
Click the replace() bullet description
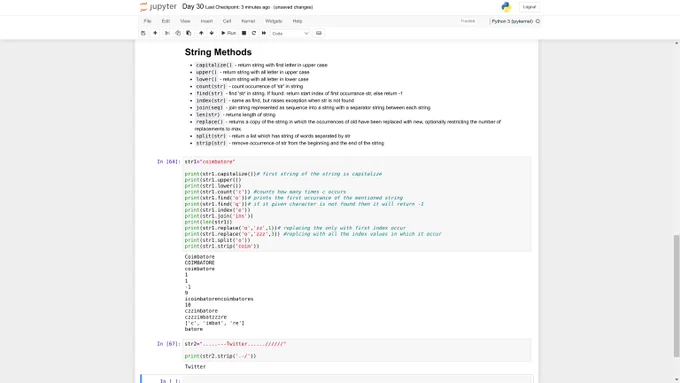point(347,125)
